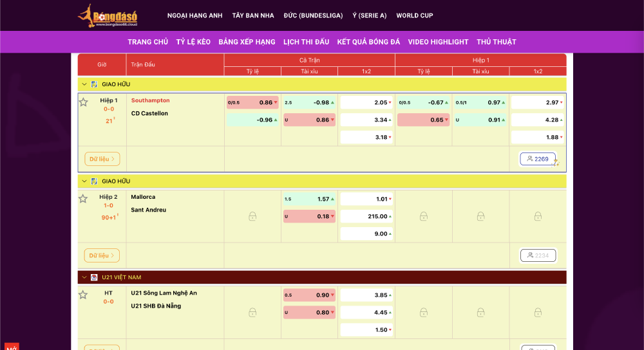Screen dimensions: 644x350
Task: Open Ý (SERIE A) menu
Action: [x=369, y=15]
